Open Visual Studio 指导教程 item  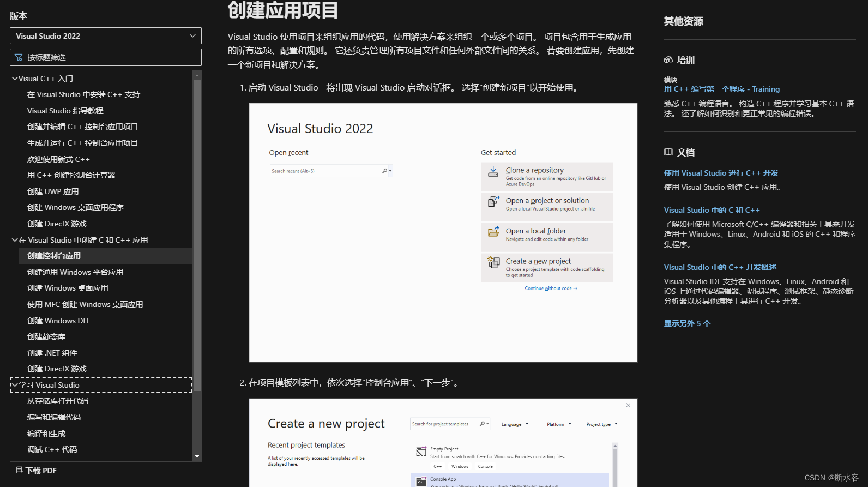point(65,111)
